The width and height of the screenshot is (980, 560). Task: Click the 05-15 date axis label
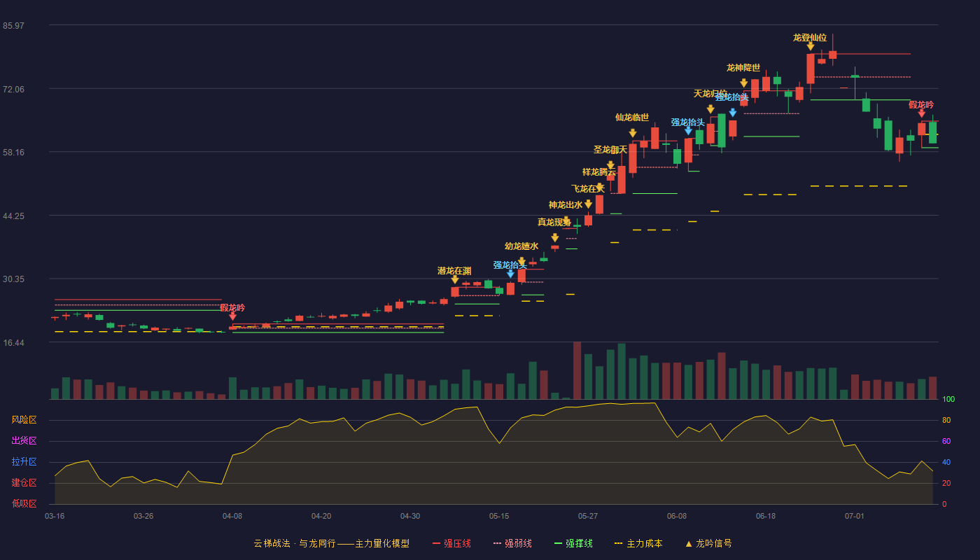[499, 516]
